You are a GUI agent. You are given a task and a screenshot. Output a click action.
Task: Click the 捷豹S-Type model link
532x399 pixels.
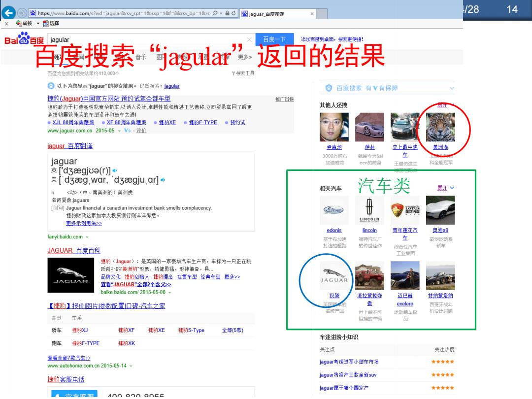coord(191,330)
